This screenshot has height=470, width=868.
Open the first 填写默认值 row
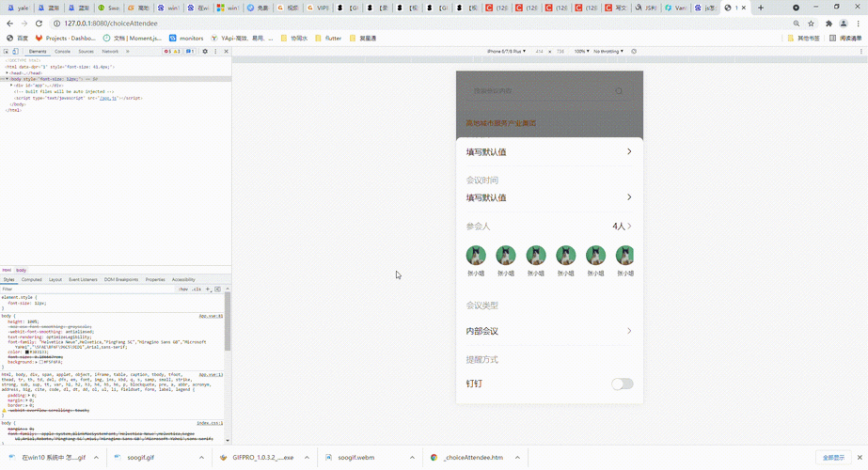point(549,151)
